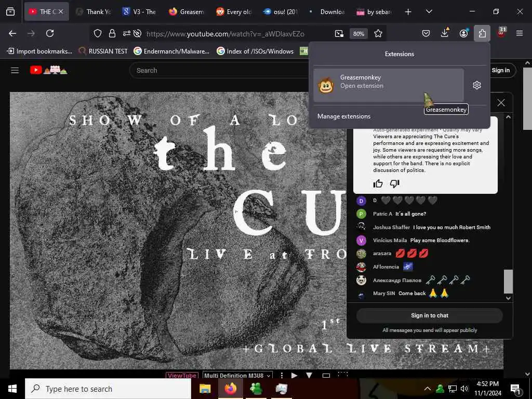Viewport: 532px width, 399px height.
Task: Dislike the chat summary with thumbs down
Action: 395,183
